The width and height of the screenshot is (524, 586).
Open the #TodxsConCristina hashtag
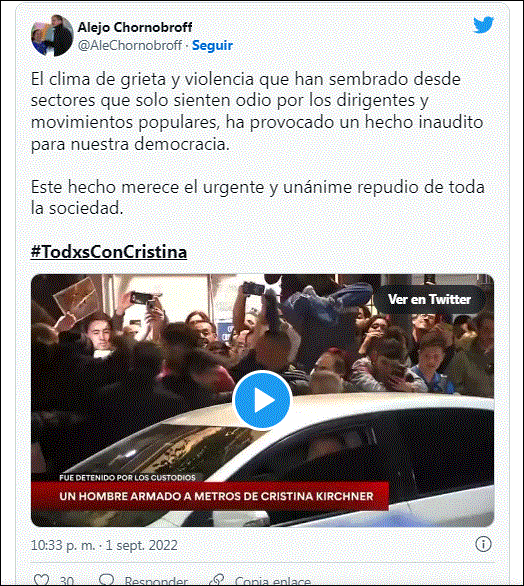point(109,252)
